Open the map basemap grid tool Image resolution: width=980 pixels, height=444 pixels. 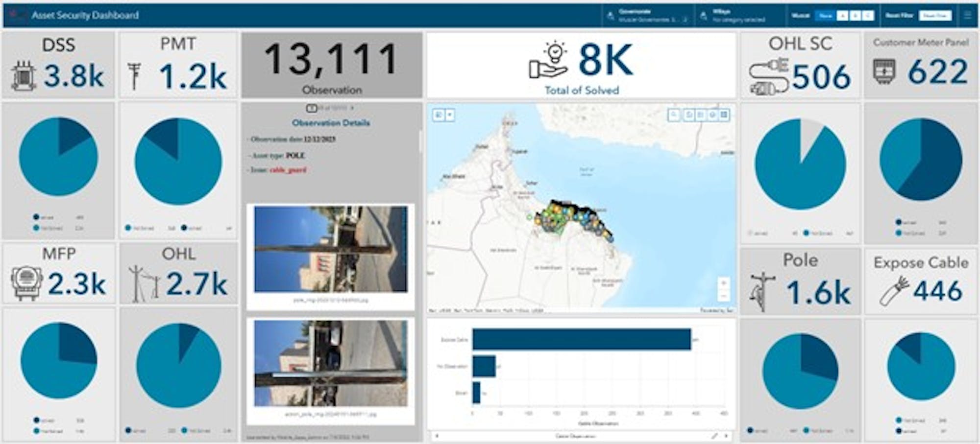pos(724,115)
